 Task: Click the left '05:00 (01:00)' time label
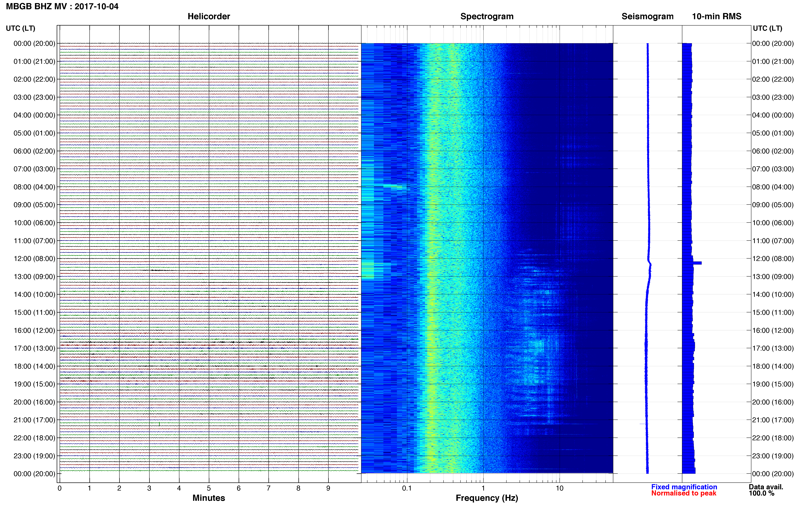point(34,133)
